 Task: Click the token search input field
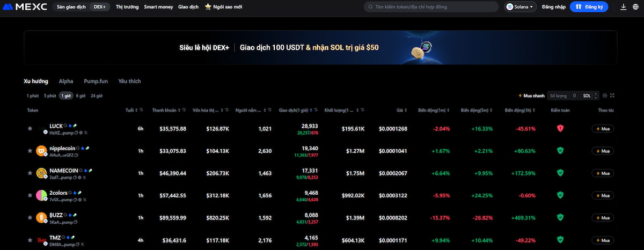pos(431,7)
